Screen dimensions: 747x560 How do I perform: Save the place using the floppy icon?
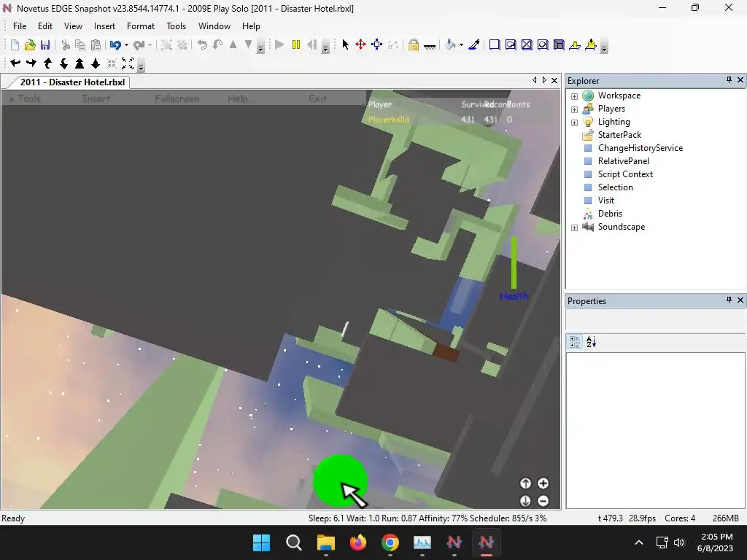click(44, 44)
